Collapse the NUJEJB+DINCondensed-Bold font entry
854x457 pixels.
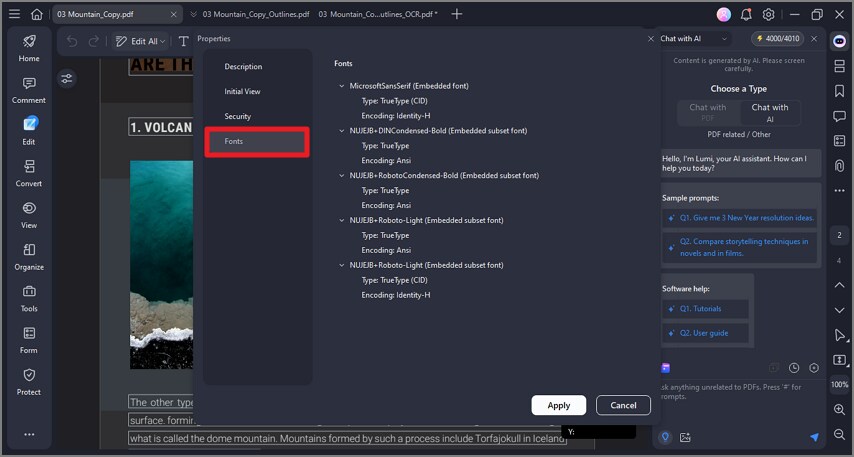click(341, 131)
